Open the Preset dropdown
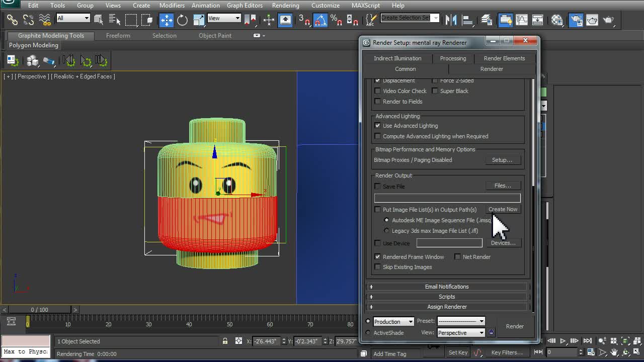Screen dimensions: 644x362 461,321
